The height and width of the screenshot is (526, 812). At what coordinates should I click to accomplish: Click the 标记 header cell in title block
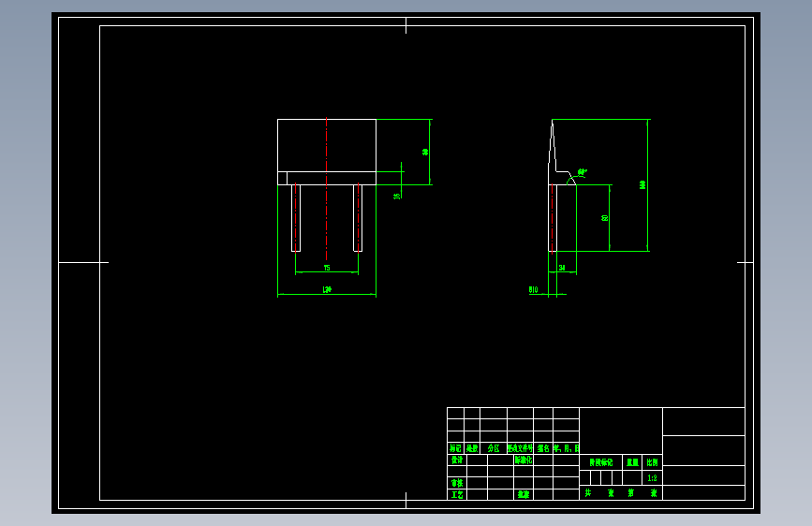click(x=456, y=448)
